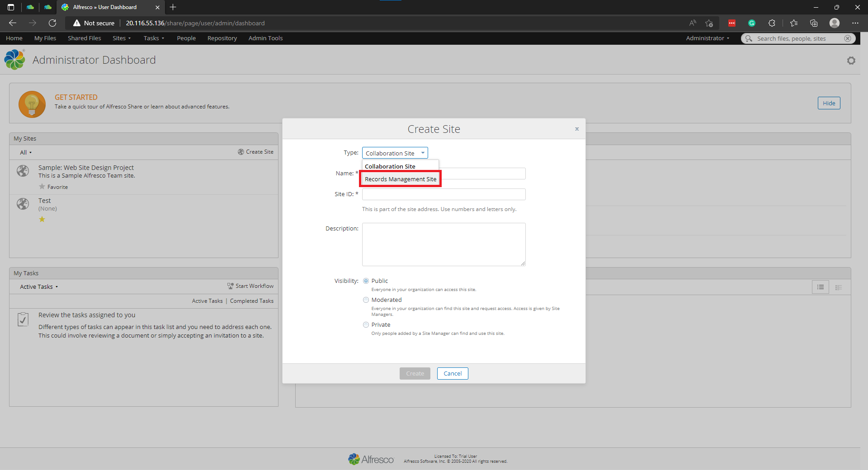Select the Moderated visibility radio button

[366, 300]
